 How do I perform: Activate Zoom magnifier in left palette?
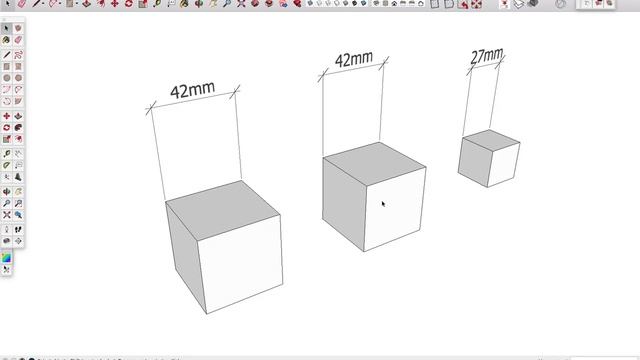click(x=6, y=203)
